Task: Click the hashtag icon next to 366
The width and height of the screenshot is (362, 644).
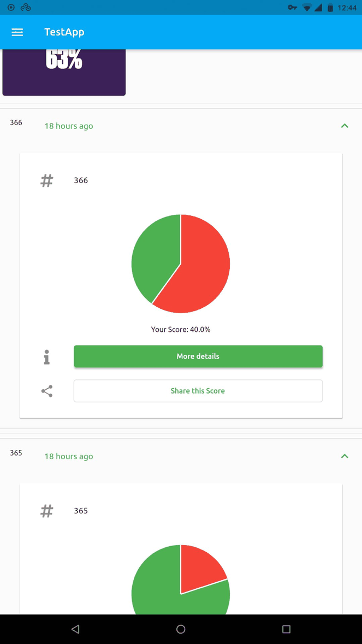Action: point(46,180)
